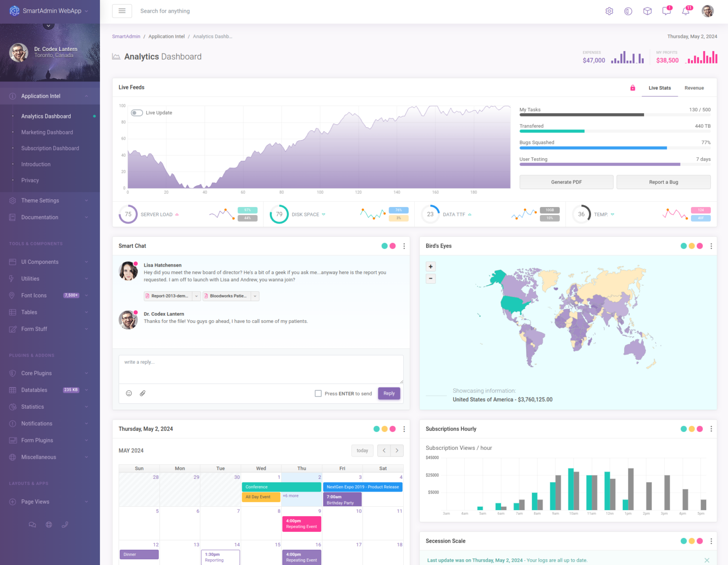Viewport: 728px width, 565px height.
Task: Open the emoji picker in Smart Chat
Action: 129,393
